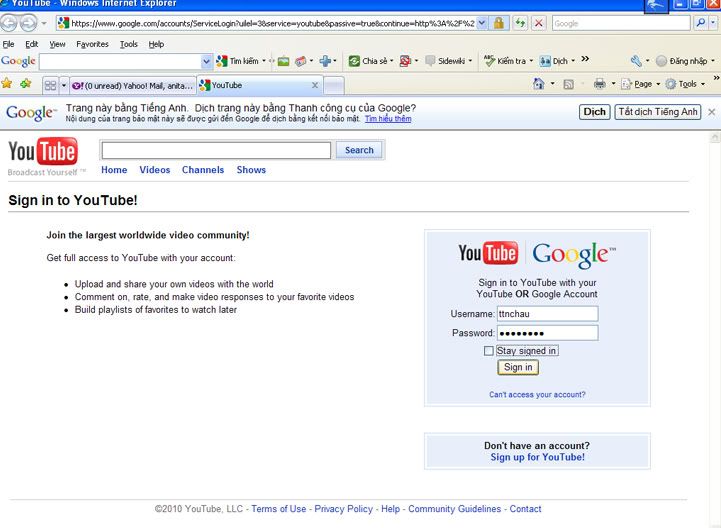Click Tắt dịch Tiếng Anh button
This screenshot has height=528, width=721.
click(658, 112)
